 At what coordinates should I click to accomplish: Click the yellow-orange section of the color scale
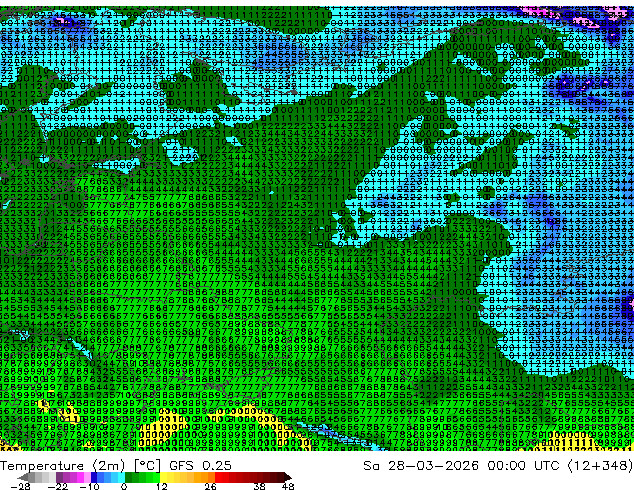point(187,477)
